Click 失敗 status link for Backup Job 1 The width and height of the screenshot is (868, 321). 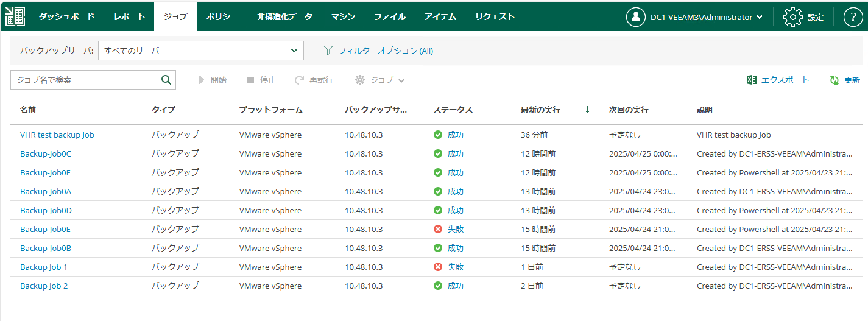456,267
